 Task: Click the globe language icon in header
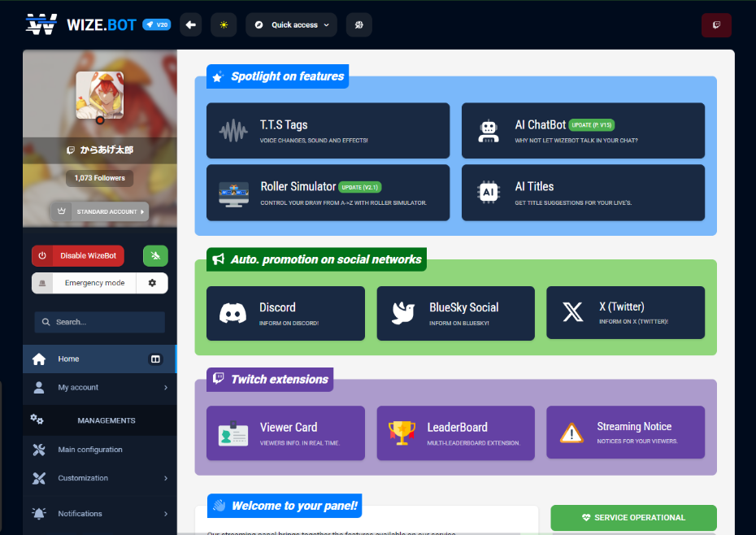pyautogui.click(x=358, y=24)
